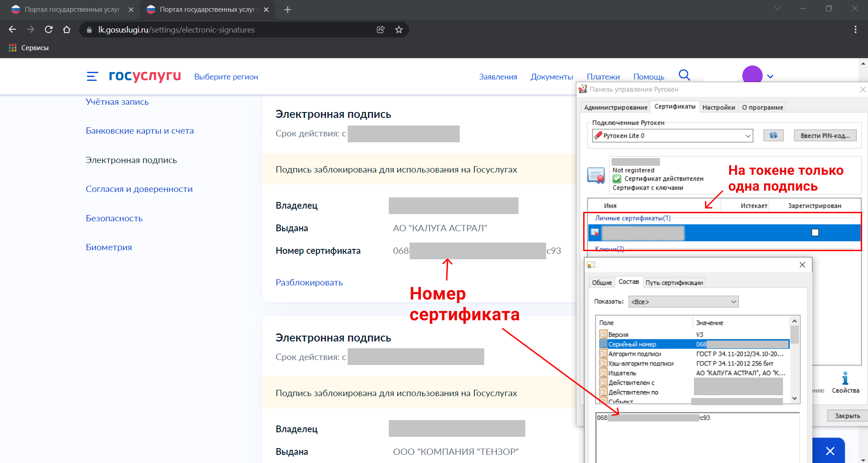Select the Издатель field row
868x463 pixels.
[x=694, y=373]
